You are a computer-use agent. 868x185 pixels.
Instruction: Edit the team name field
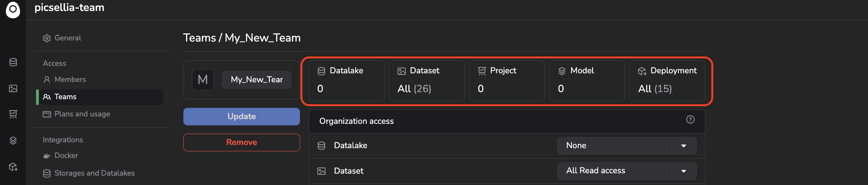point(257,80)
